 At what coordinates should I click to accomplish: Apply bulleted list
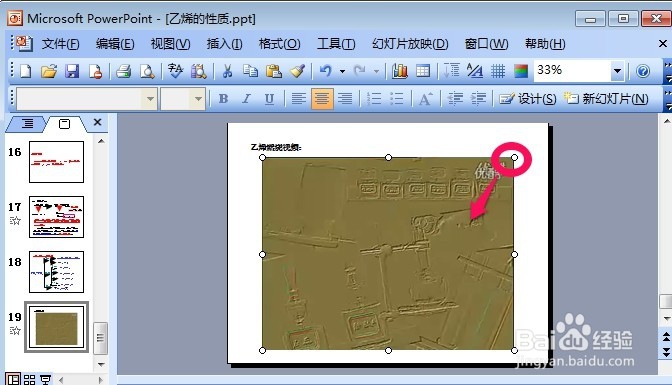[x=397, y=99]
